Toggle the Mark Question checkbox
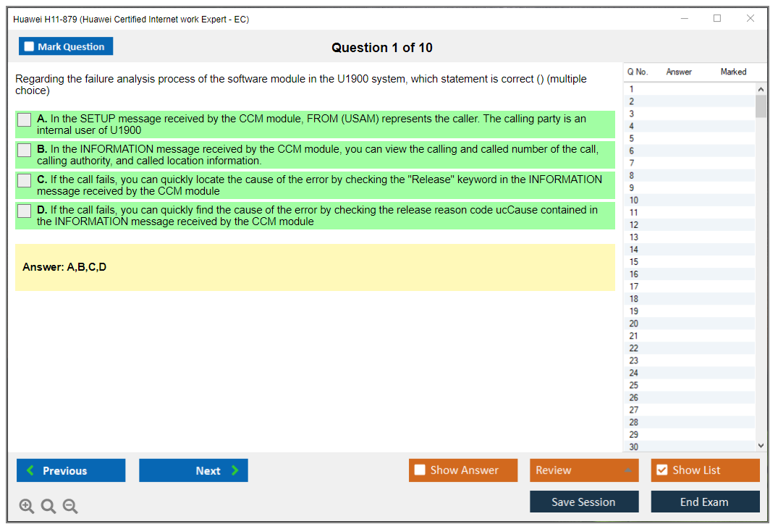 [30, 46]
